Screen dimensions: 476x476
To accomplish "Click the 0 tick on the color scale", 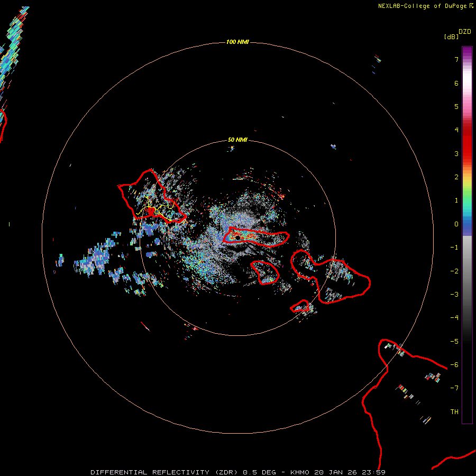I will (x=456, y=224).
